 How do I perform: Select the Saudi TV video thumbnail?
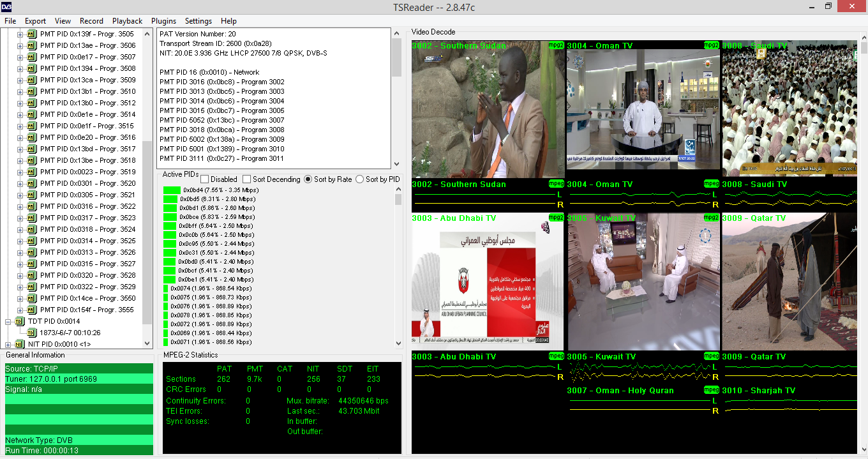click(789, 109)
